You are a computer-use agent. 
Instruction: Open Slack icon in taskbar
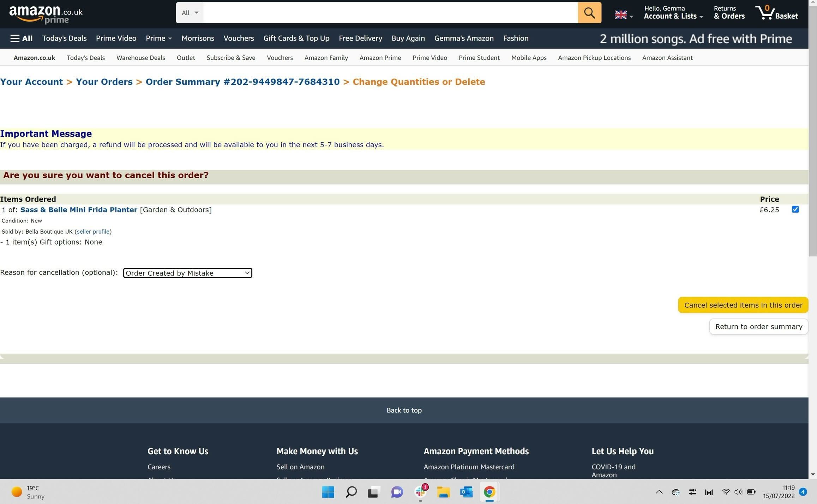420,492
